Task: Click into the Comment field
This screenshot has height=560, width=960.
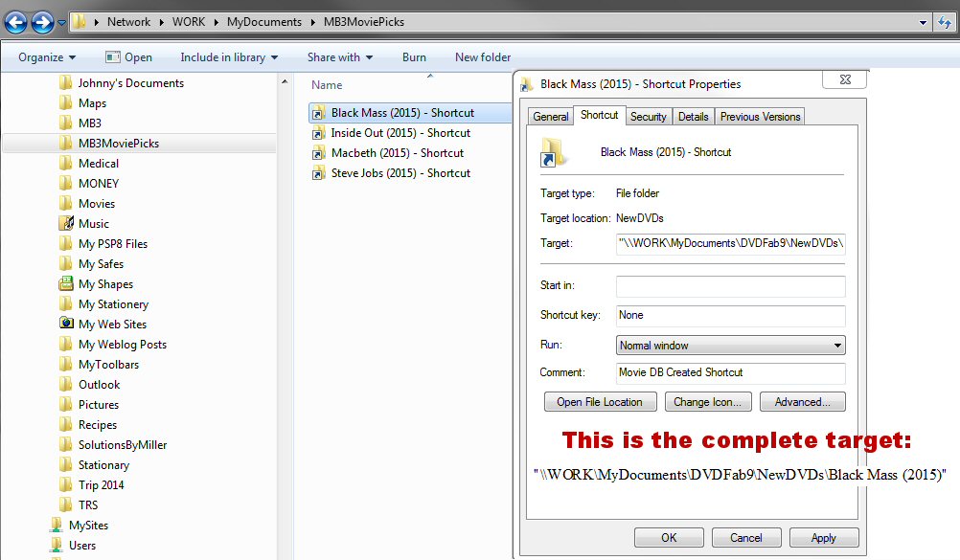Action: (730, 372)
